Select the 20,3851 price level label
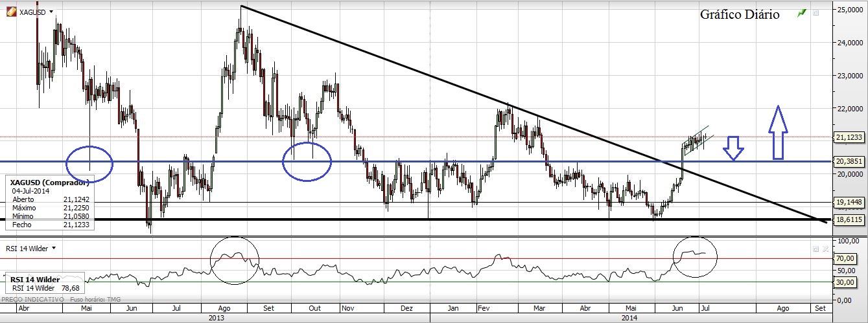 pyautogui.click(x=849, y=162)
